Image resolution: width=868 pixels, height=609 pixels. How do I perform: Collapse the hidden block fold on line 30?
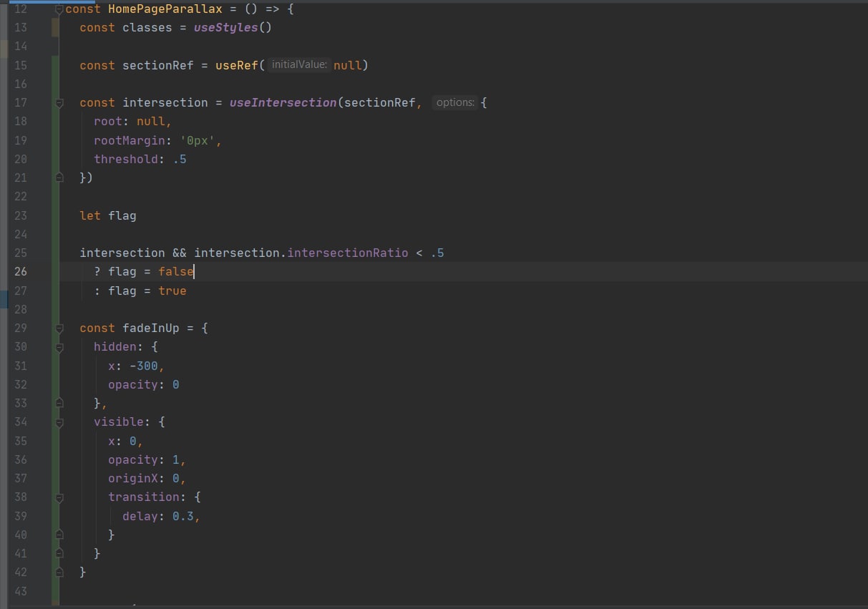point(59,347)
